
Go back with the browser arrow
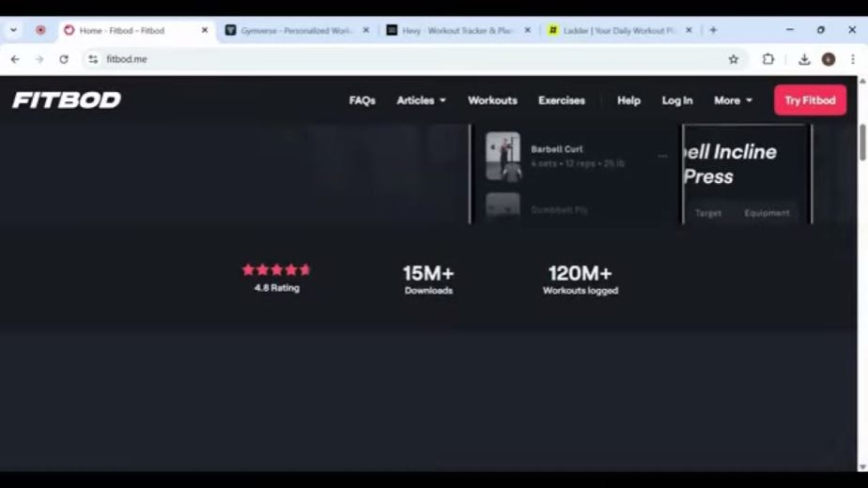(15, 59)
